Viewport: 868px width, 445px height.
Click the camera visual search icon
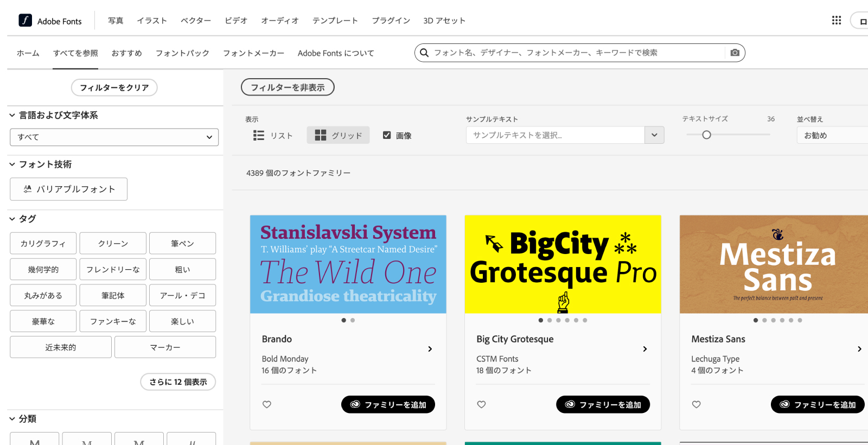(x=735, y=53)
